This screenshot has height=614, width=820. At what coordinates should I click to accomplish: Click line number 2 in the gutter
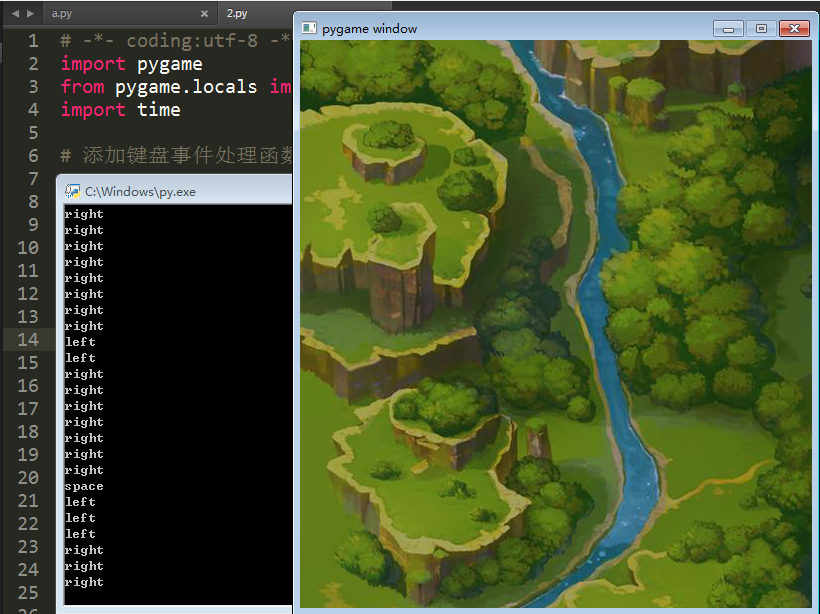point(33,64)
